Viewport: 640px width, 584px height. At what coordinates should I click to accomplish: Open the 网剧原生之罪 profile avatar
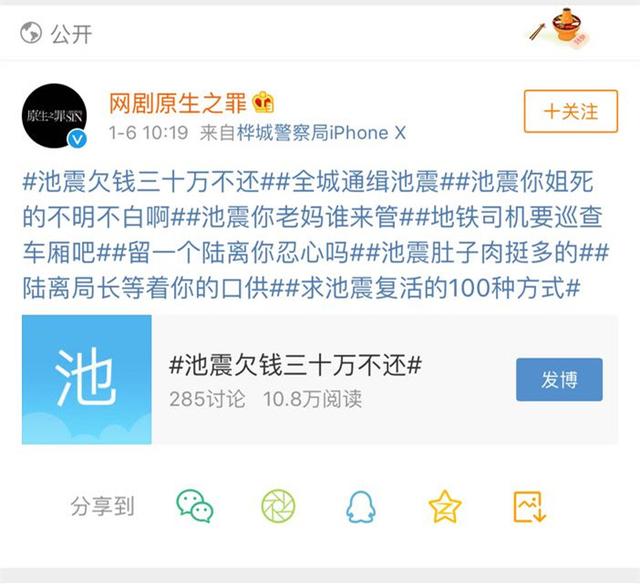coord(54,116)
